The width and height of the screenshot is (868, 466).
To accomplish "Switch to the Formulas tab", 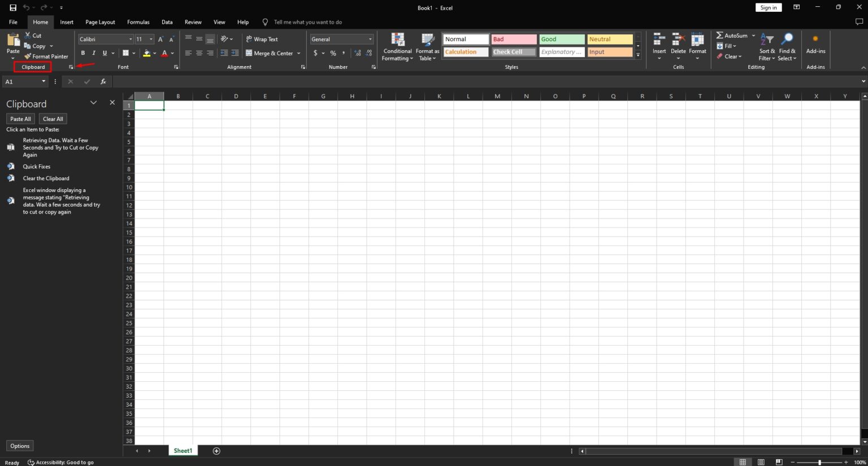I will coord(138,22).
